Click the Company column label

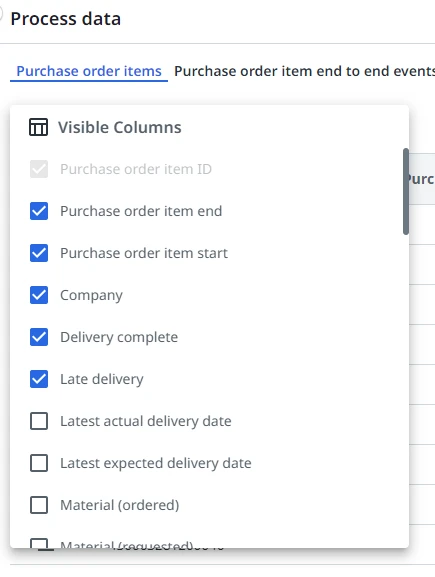tap(91, 295)
